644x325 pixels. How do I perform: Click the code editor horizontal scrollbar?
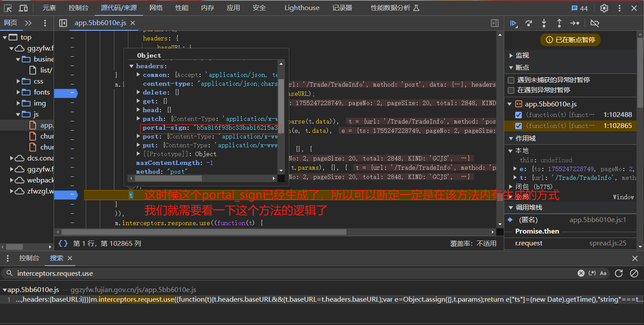click(x=204, y=232)
